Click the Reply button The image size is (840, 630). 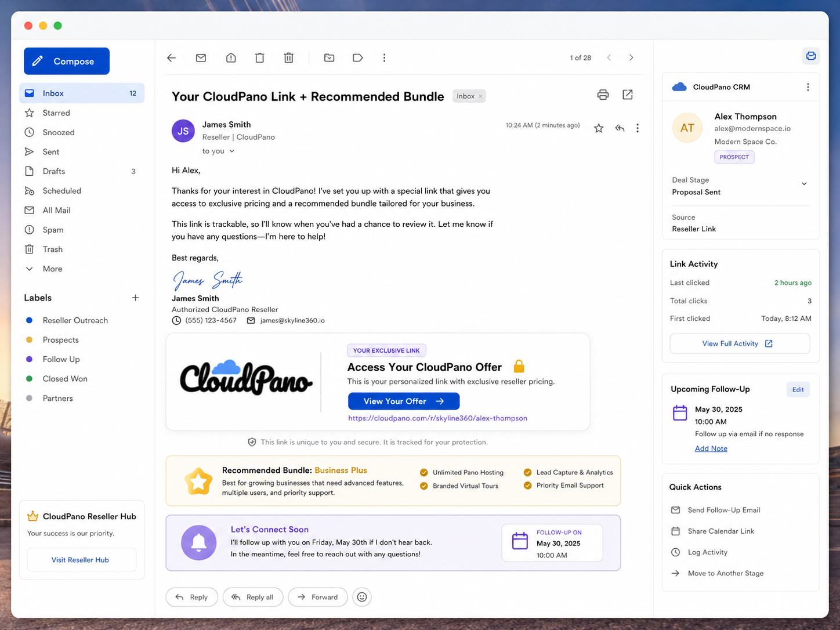pos(192,597)
